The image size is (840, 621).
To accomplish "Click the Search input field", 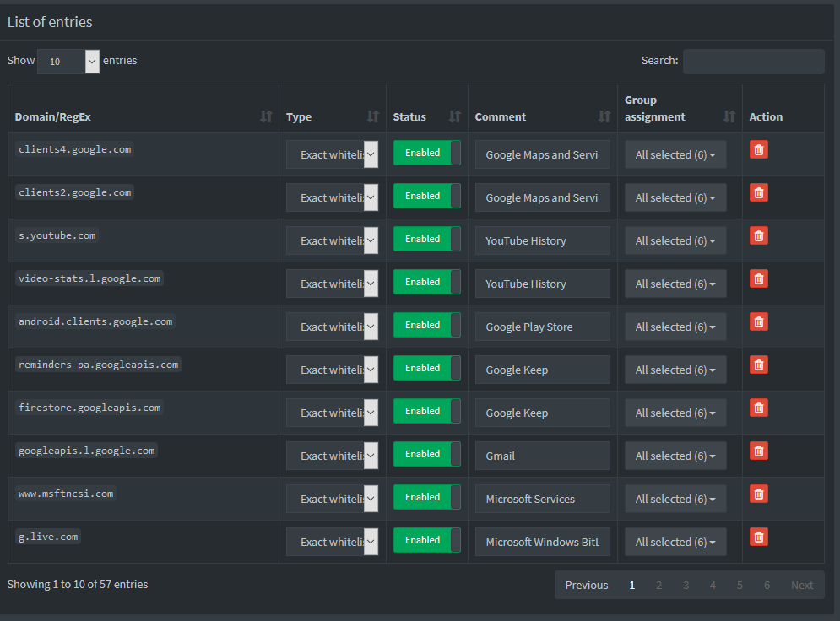I will point(753,61).
